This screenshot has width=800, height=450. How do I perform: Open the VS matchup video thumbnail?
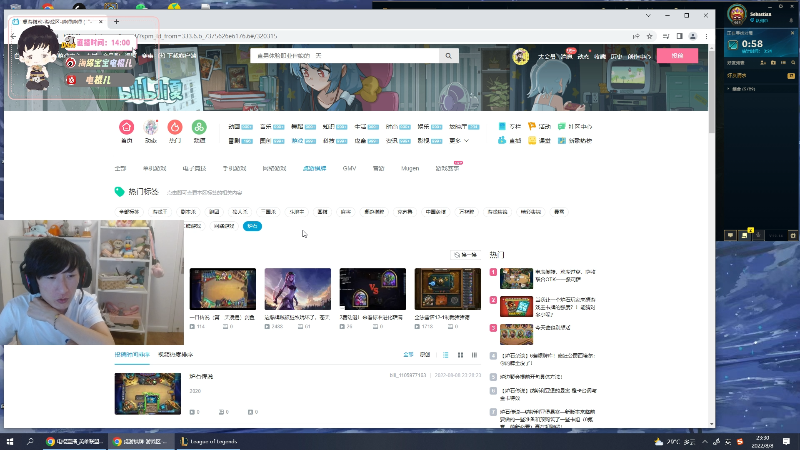click(373, 289)
